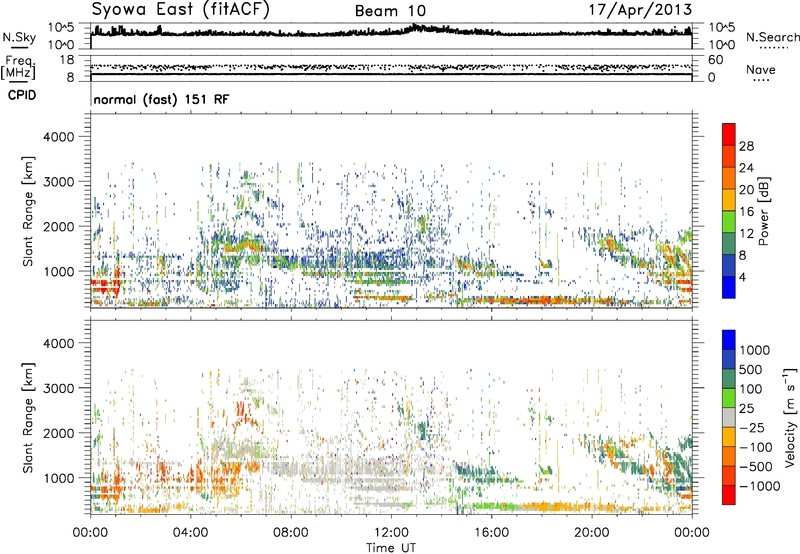Click the "4" Power colorbar tick label
The height and width of the screenshot is (554, 800).
tap(743, 277)
